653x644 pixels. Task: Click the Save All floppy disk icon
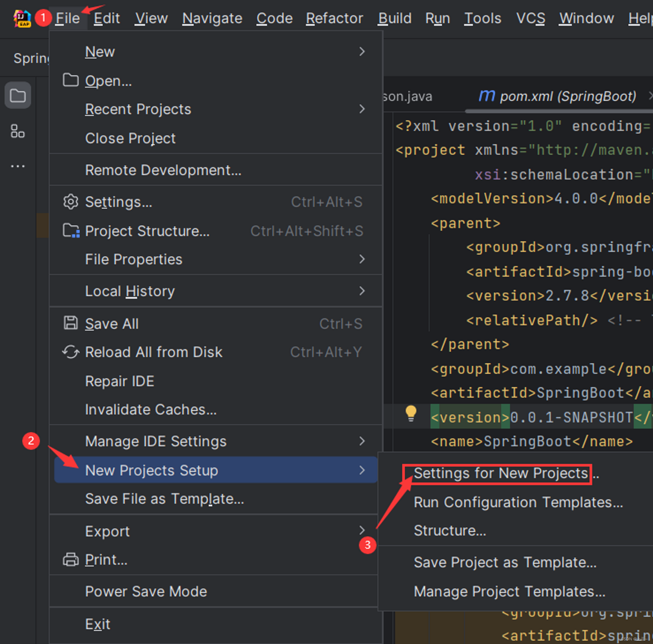click(x=71, y=323)
